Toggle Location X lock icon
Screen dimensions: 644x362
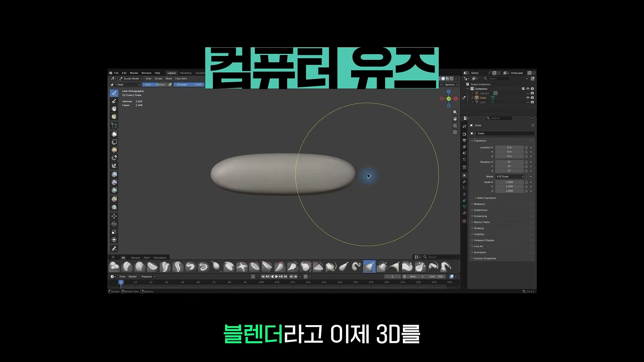527,147
